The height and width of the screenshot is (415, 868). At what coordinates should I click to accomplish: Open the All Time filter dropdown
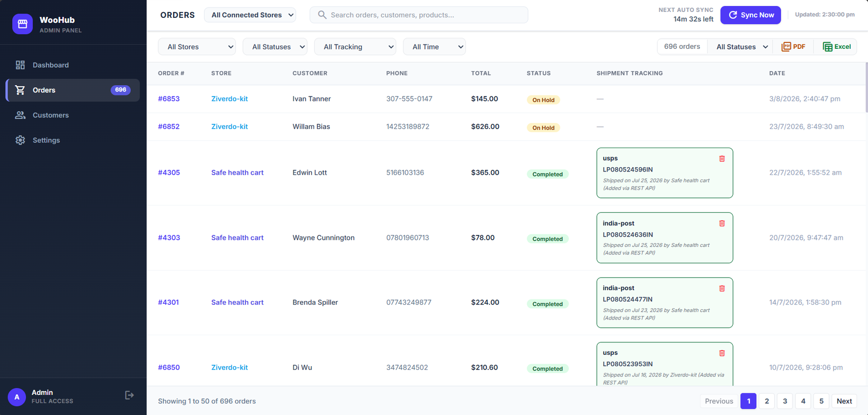(x=435, y=47)
